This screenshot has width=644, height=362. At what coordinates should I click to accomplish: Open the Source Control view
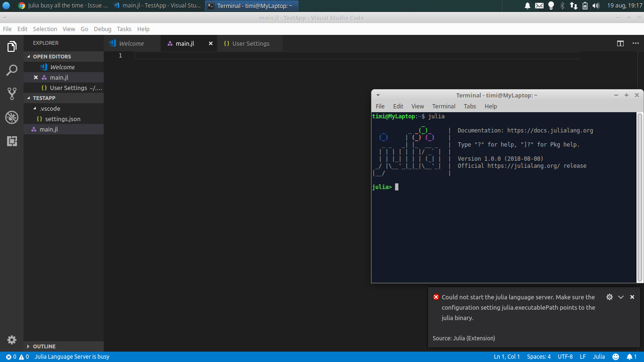pos(11,93)
